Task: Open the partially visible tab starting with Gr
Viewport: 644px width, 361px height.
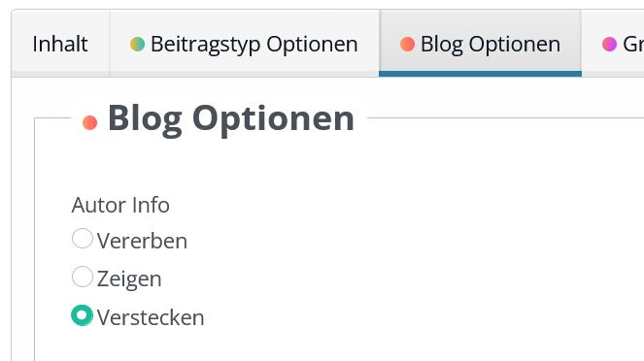Action: coord(613,44)
